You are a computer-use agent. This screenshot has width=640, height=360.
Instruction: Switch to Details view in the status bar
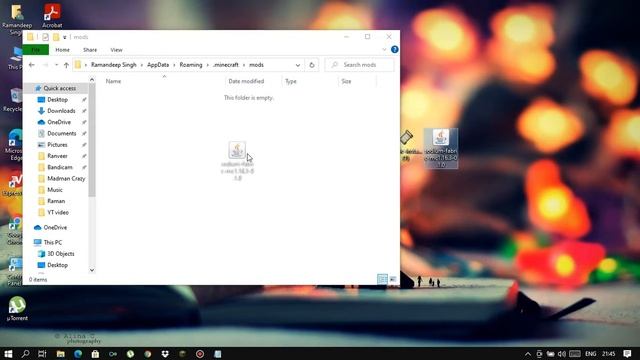[382, 279]
